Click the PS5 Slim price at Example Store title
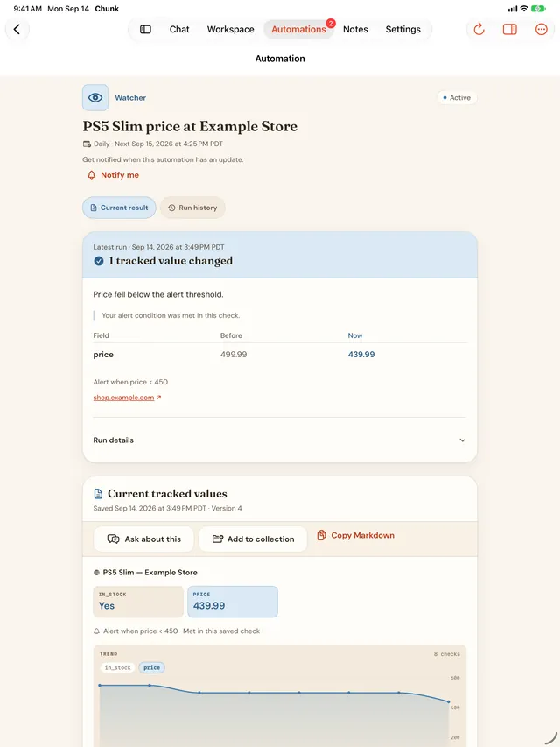 pyautogui.click(x=190, y=126)
